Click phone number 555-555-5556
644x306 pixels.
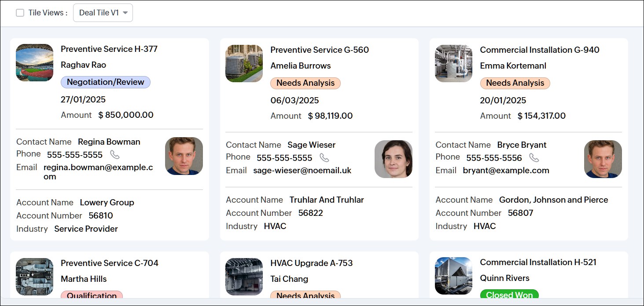[x=494, y=158]
